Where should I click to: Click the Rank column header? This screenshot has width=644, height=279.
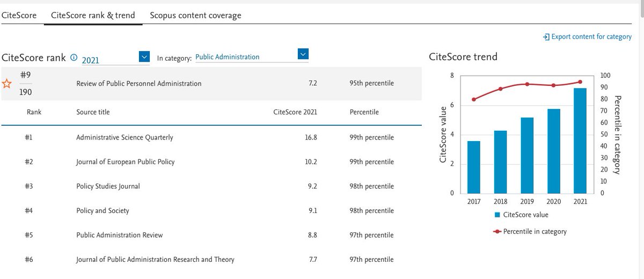(34, 112)
